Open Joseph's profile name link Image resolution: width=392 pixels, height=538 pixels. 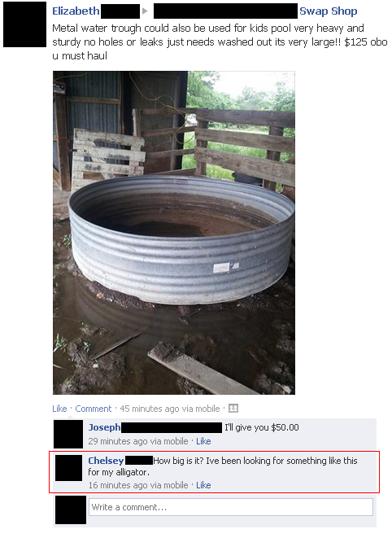[x=104, y=427]
